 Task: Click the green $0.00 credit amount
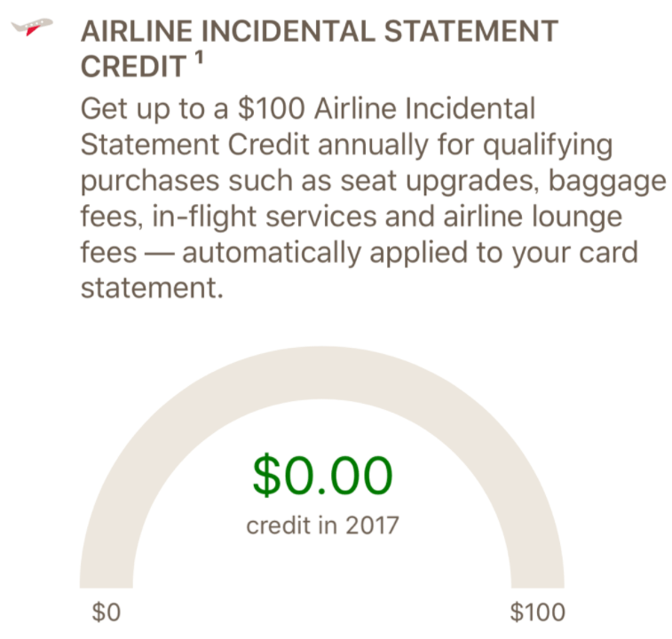[x=322, y=475]
